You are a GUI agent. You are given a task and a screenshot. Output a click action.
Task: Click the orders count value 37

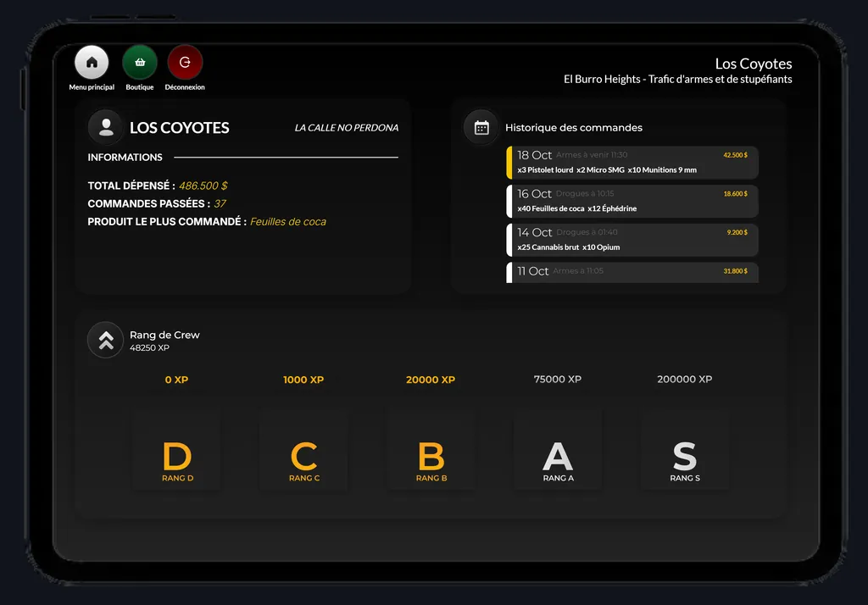point(220,203)
